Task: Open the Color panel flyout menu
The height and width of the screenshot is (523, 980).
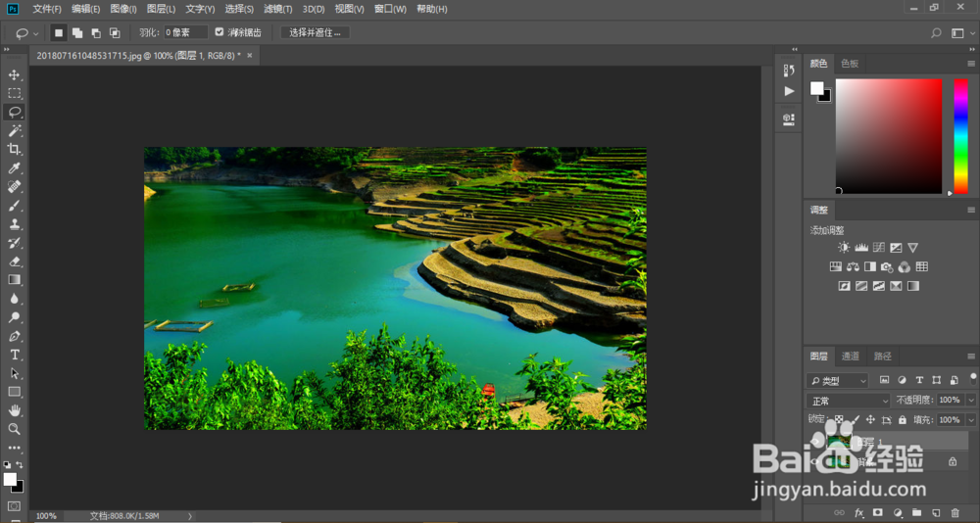Action: [x=970, y=64]
